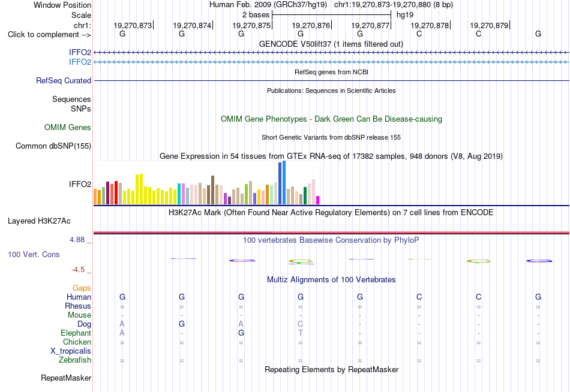570x392 pixels.
Task: Click the Scale label
Action: (x=81, y=15)
